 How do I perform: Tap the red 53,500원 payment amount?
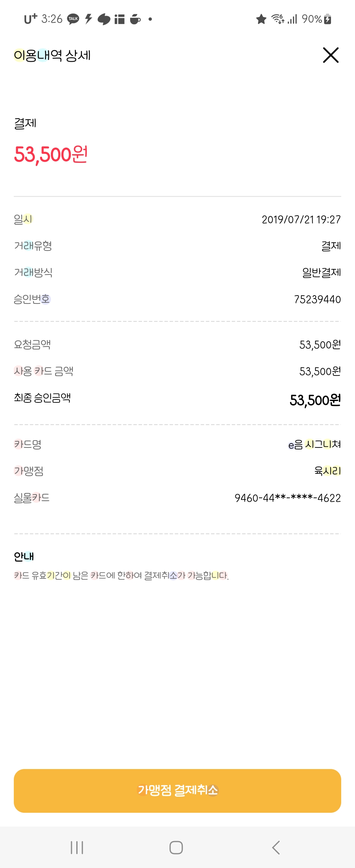[51, 155]
